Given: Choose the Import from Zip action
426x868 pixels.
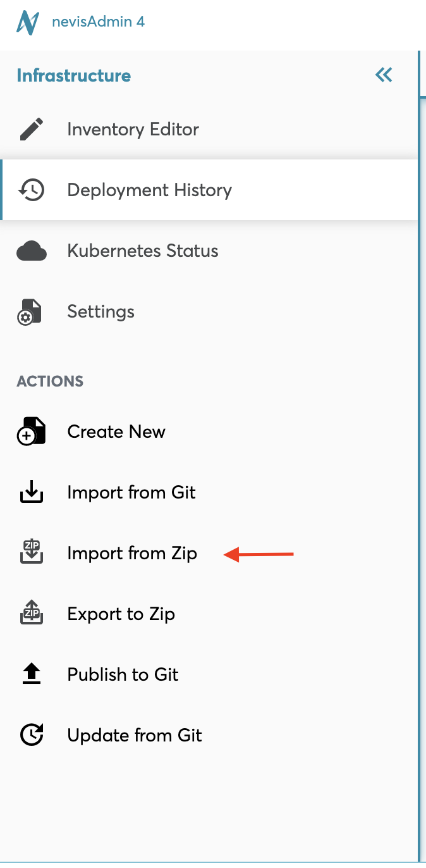Looking at the screenshot, I should click(132, 554).
